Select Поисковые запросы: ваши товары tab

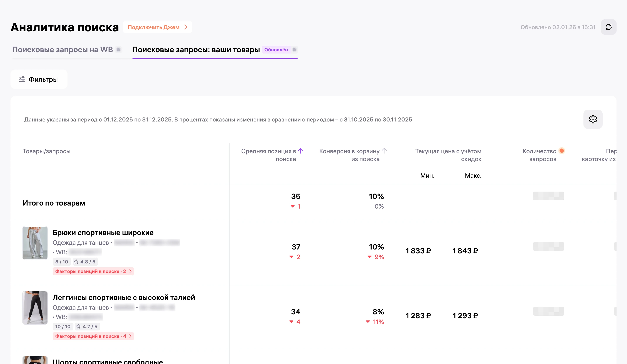pyautogui.click(x=196, y=49)
